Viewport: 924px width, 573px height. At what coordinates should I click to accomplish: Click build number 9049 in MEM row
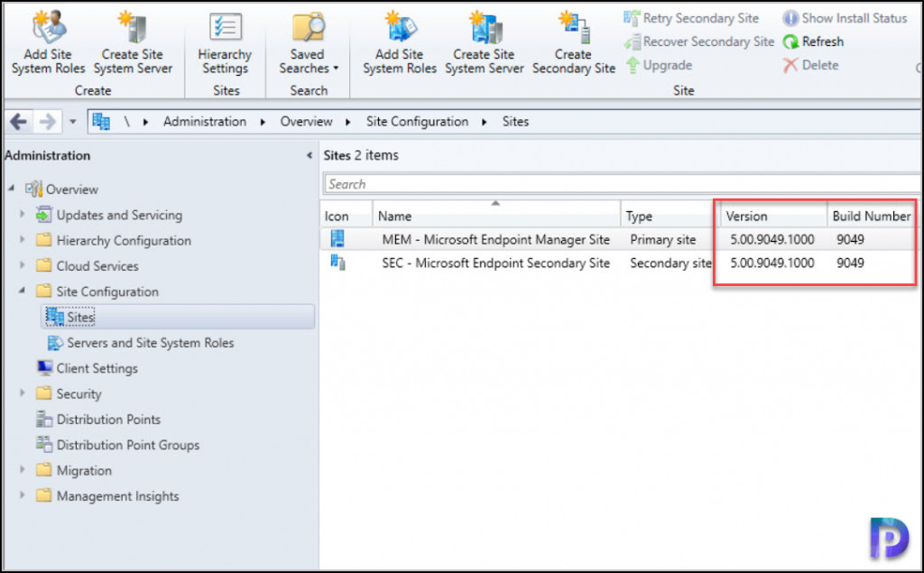coord(850,240)
